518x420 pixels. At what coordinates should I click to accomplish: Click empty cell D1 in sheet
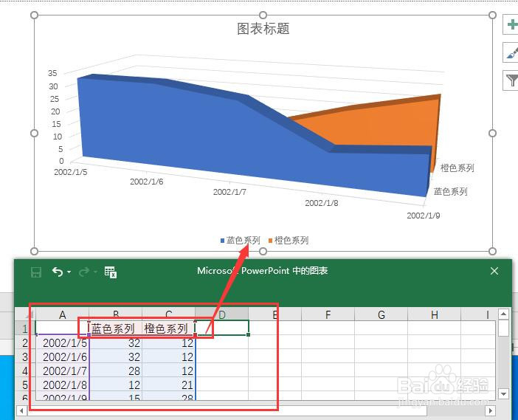[222, 328]
